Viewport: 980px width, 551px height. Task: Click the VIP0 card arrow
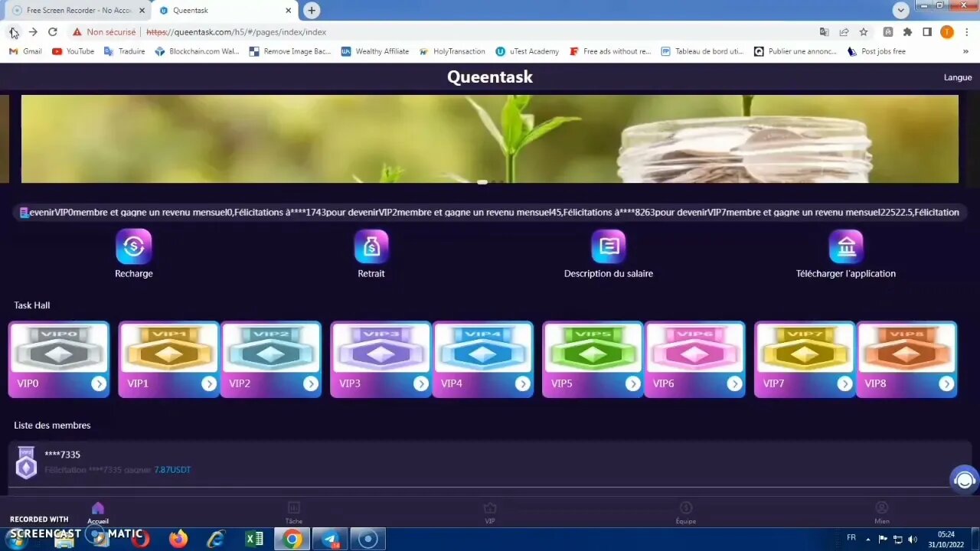point(99,383)
